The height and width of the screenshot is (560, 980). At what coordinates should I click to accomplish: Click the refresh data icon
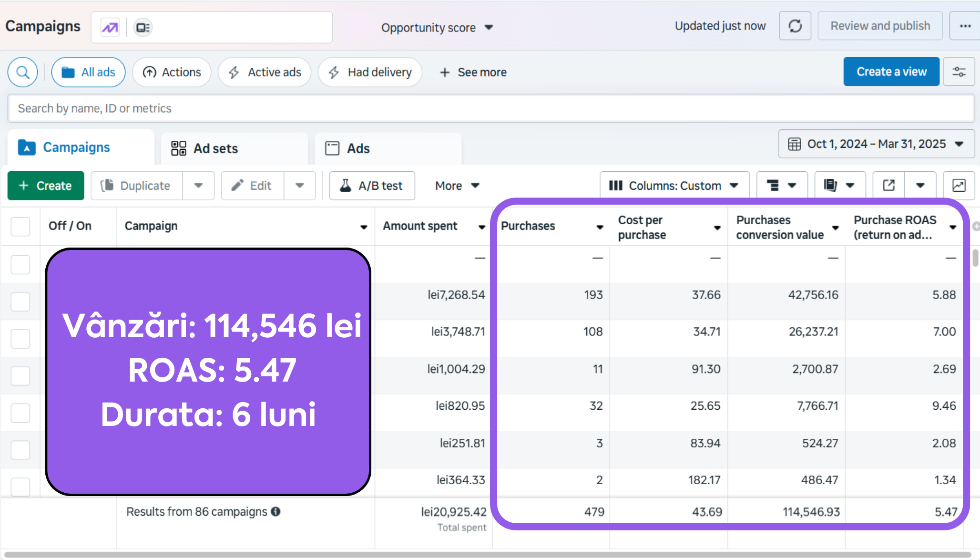(x=795, y=26)
